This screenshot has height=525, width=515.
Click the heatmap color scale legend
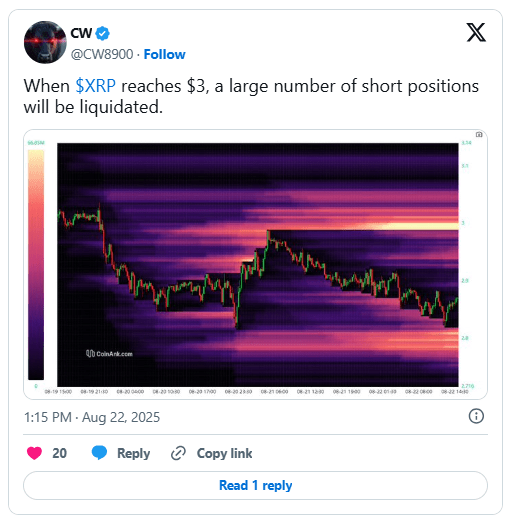[36, 265]
